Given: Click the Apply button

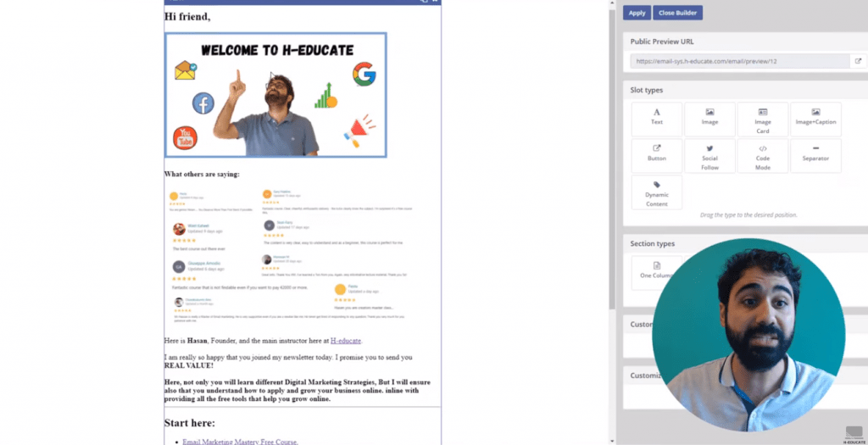Looking at the screenshot, I should 637,13.
